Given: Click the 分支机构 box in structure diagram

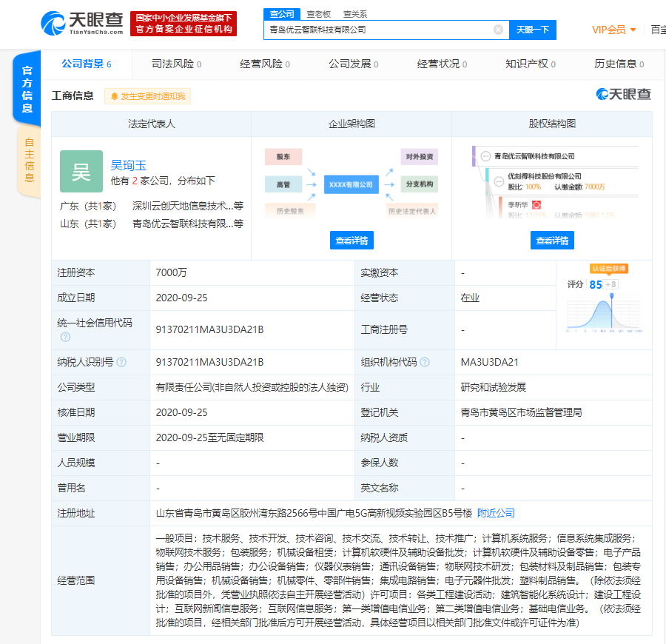Looking at the screenshot, I should pos(420,184).
